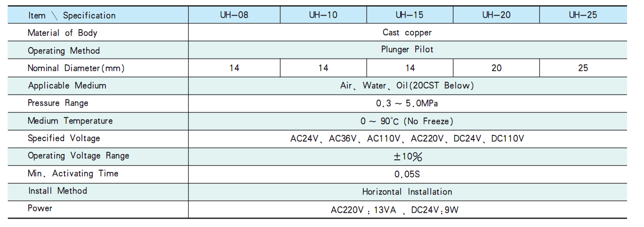Click the 0 ~ 90°C temperature value
Viewport: 644px width, 227px height.
407,121
